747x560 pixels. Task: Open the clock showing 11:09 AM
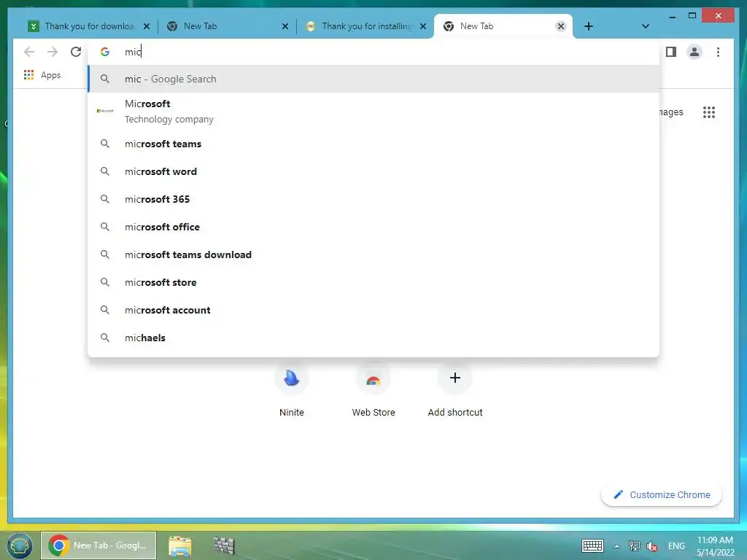click(715, 545)
